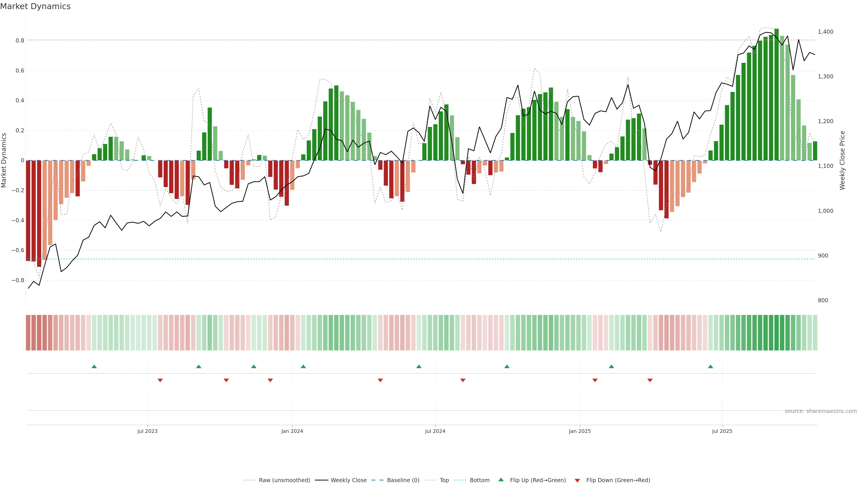The image size is (868, 488).
Task: Click the first red flip-down triangle after Jul 2023
Action: 160,380
